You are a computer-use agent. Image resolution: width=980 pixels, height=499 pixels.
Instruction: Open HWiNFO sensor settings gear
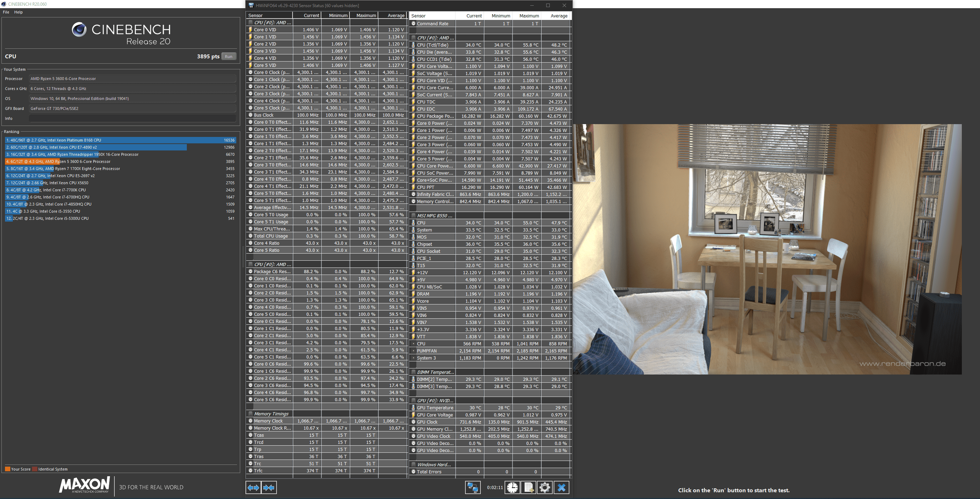(x=544, y=488)
